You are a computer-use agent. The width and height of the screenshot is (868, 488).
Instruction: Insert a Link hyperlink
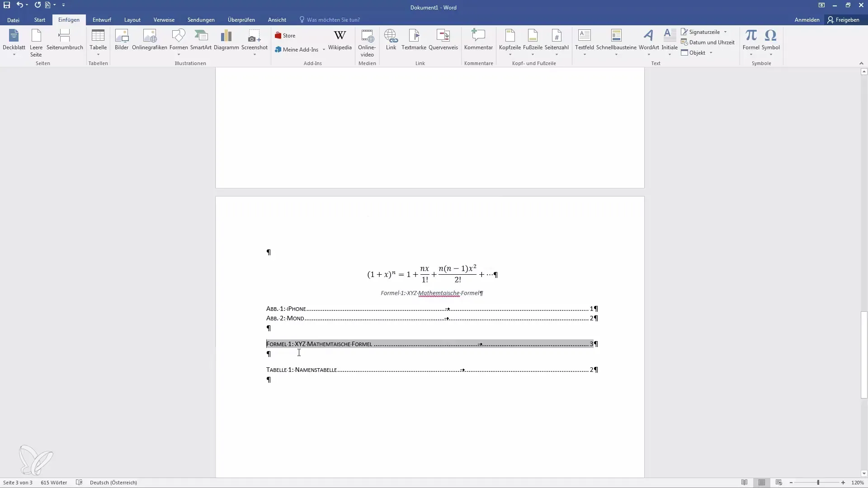click(391, 40)
